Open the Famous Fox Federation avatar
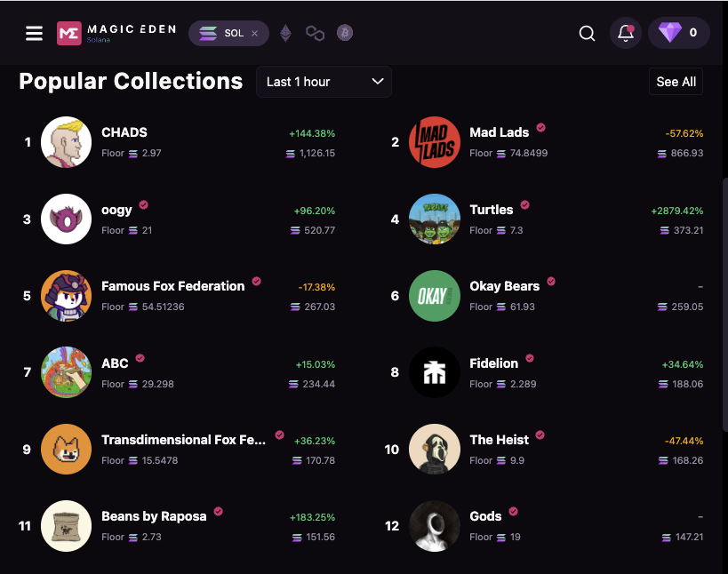This screenshot has height=574, width=728. click(x=66, y=296)
